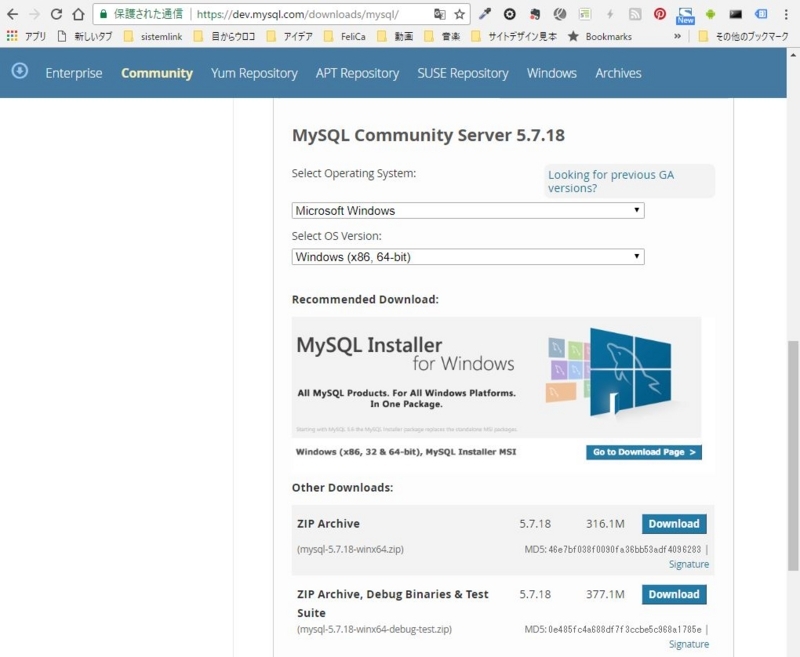The width and height of the screenshot is (800, 657).
Task: Open the アイデア bookmark folder
Action: tap(289, 36)
